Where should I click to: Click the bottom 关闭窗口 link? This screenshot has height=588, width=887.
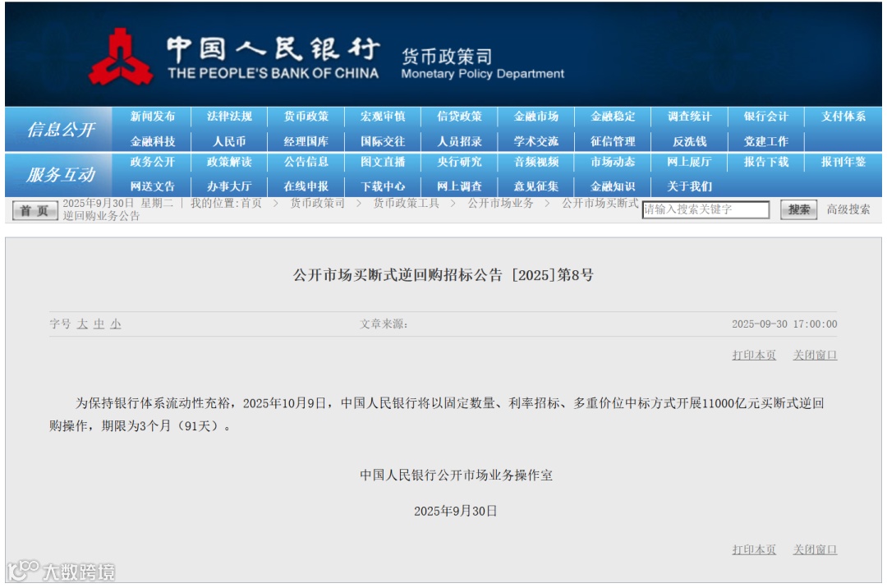point(816,549)
